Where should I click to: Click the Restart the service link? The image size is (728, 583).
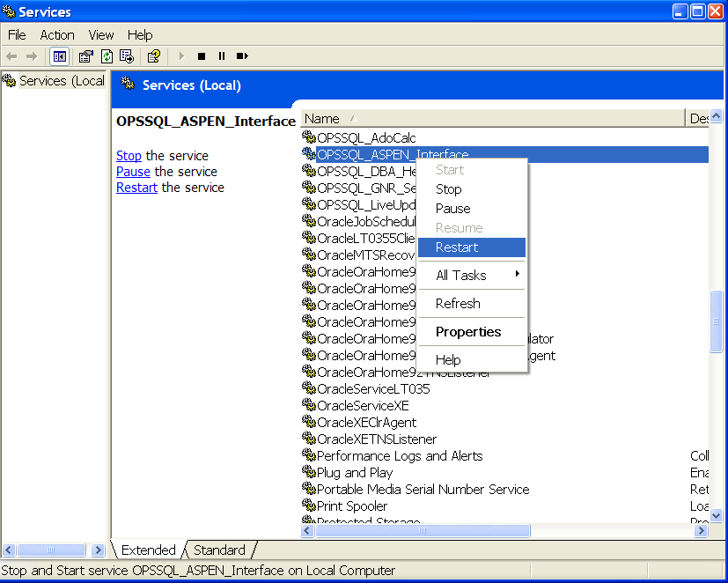click(x=136, y=188)
